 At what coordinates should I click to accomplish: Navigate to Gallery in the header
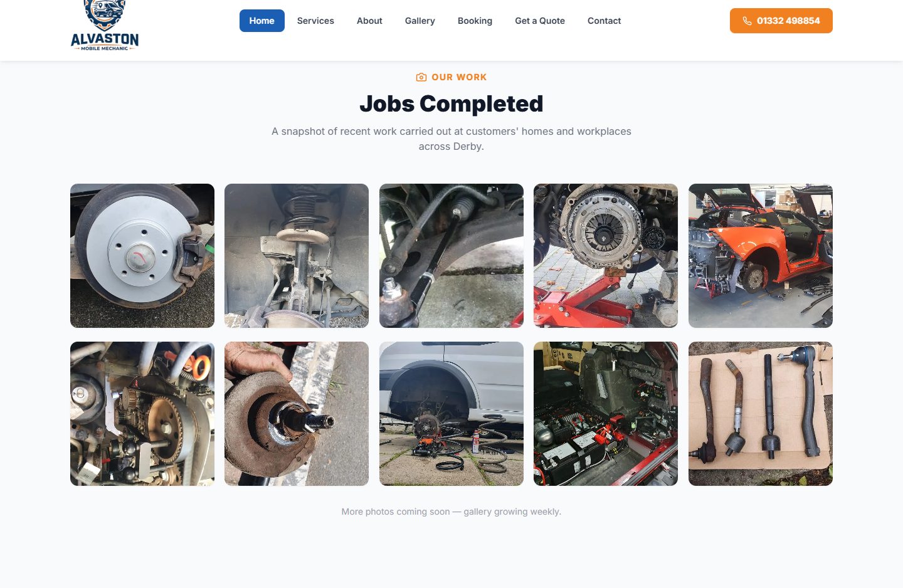tap(420, 21)
